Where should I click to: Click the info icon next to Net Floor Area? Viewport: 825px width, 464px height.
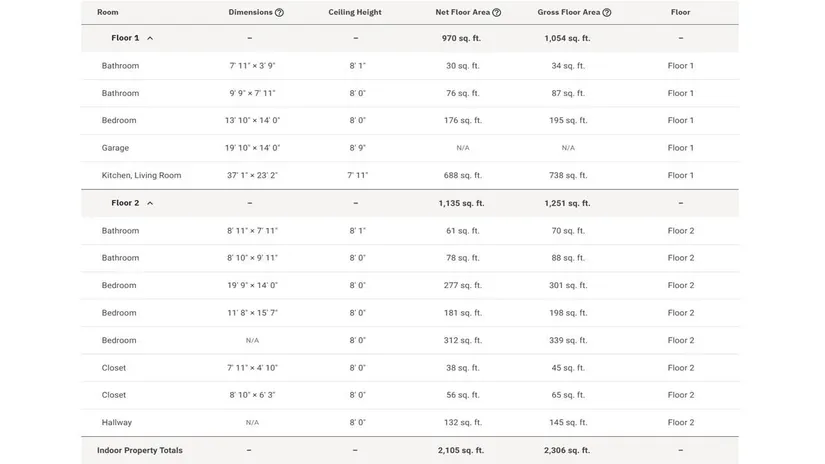(x=497, y=13)
